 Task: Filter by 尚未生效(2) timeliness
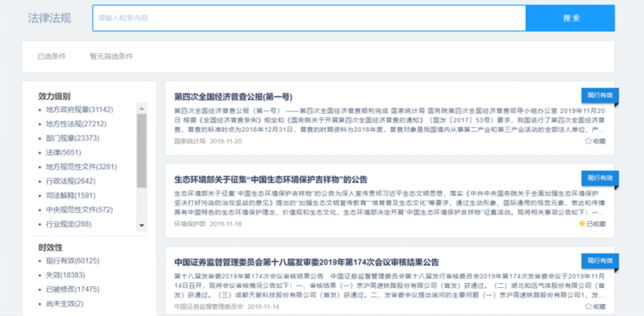(x=64, y=304)
